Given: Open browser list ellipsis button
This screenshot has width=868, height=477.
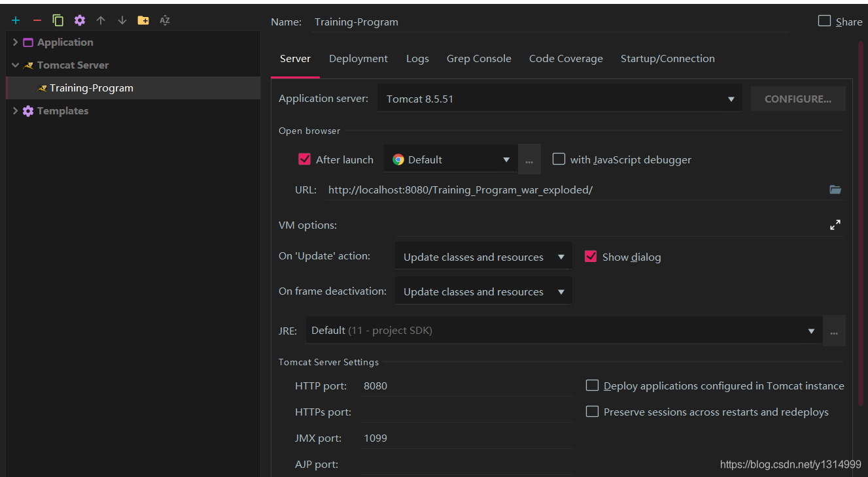Looking at the screenshot, I should [529, 159].
